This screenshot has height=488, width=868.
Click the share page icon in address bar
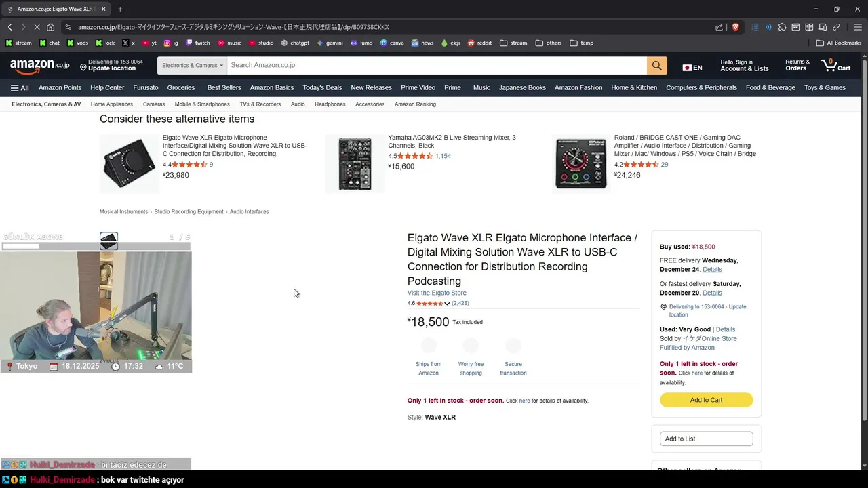[719, 27]
